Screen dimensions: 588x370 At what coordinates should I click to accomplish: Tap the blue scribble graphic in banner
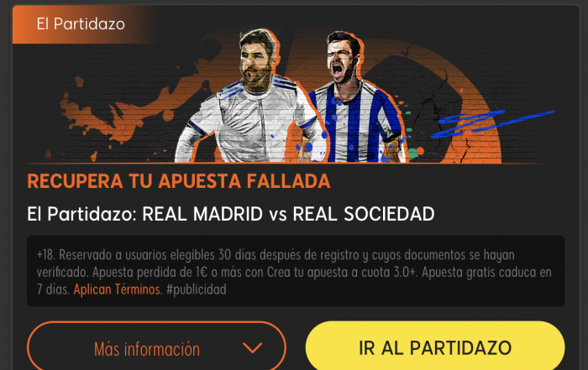pos(491,122)
